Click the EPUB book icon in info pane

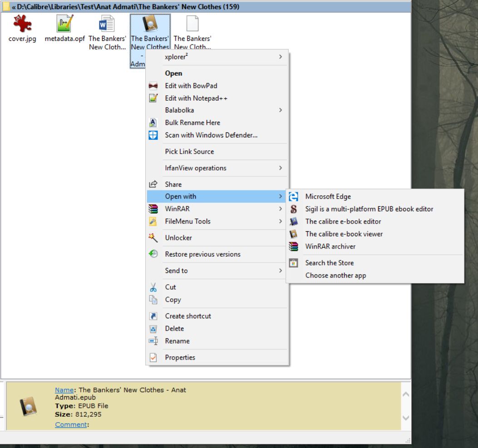click(x=28, y=406)
